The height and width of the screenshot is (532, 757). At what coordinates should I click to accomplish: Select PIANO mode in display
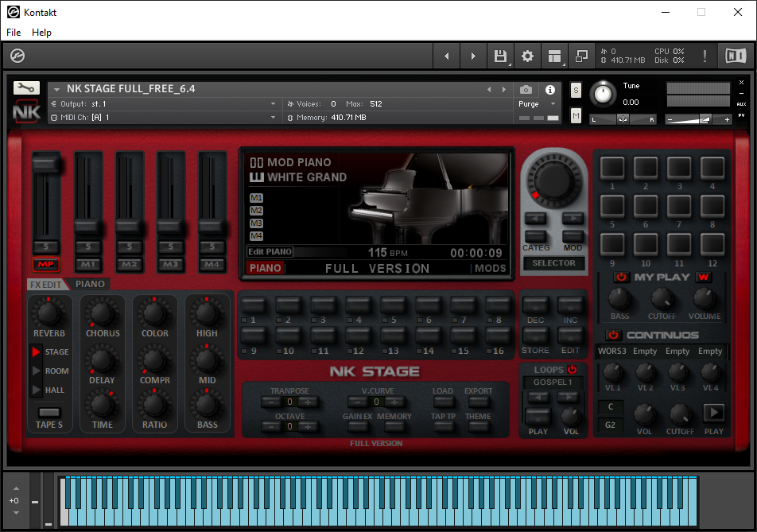click(265, 268)
